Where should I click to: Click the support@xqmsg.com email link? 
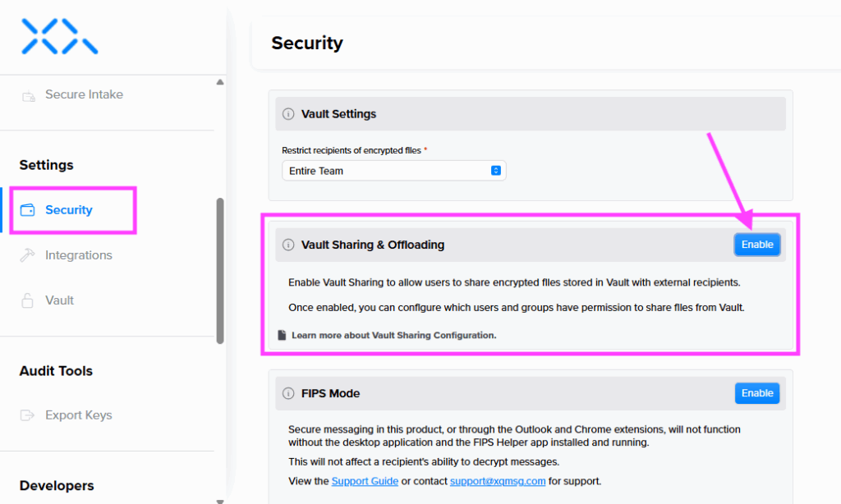click(x=496, y=481)
